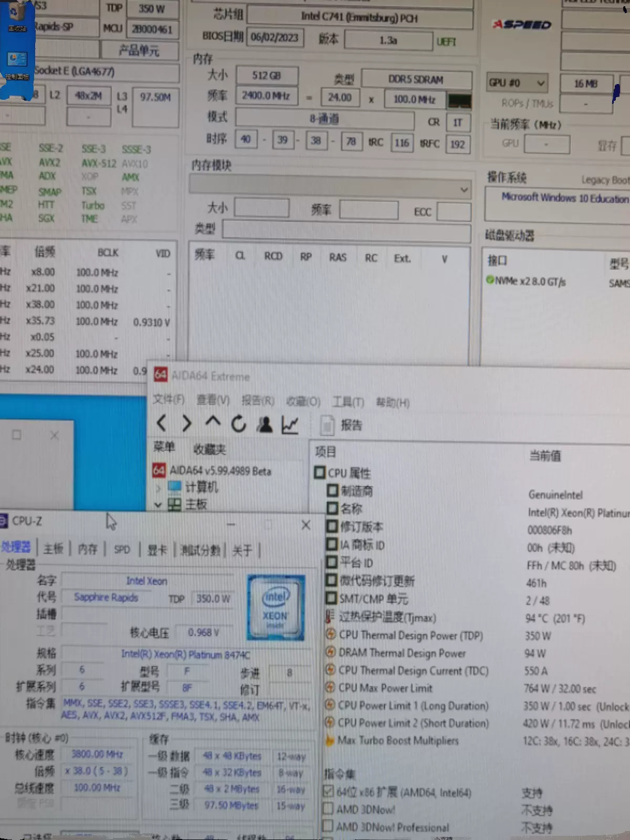Click CPU Thermal Design Power (TDP) icon

click(330, 634)
